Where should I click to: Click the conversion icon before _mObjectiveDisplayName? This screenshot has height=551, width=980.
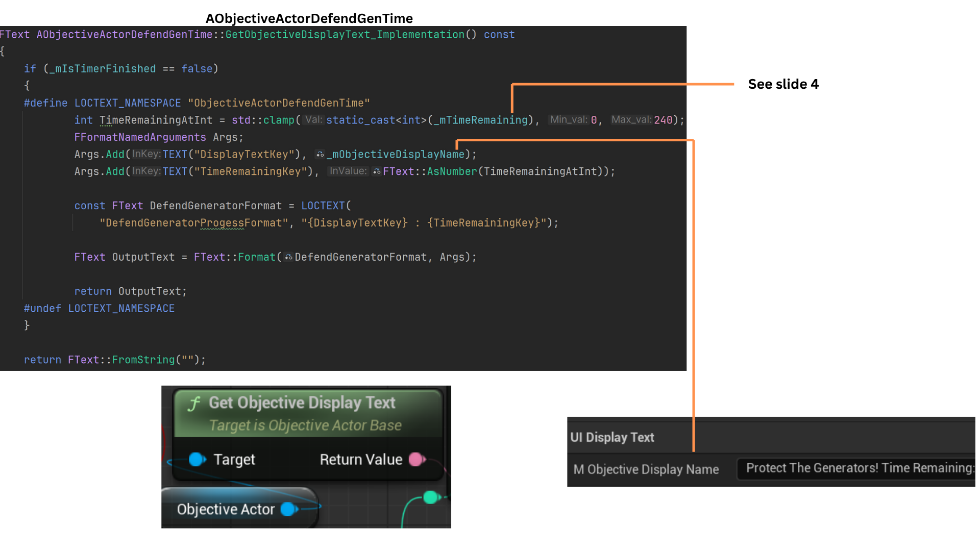(320, 154)
